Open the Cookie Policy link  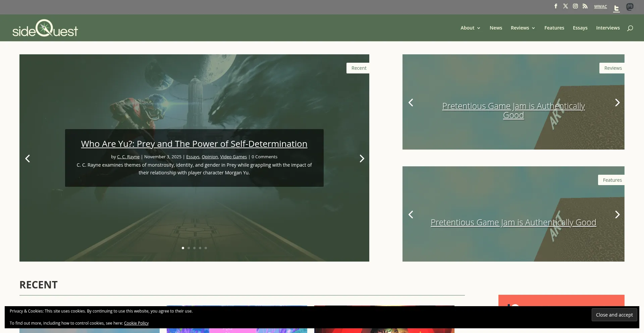pos(136,323)
